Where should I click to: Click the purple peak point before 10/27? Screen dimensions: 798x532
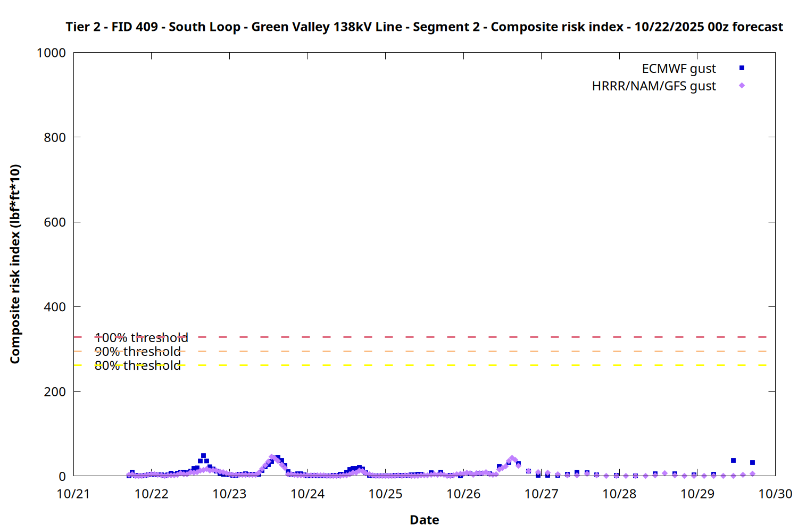[x=512, y=458]
